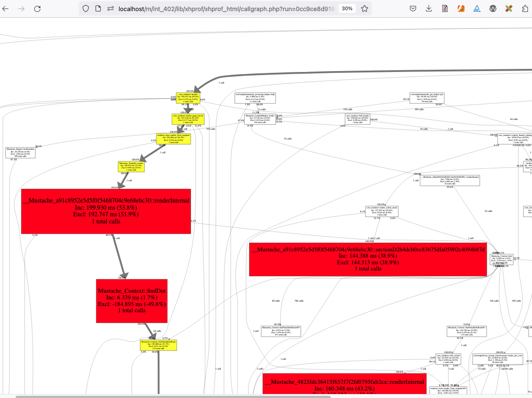Show site information page icon

click(98, 9)
